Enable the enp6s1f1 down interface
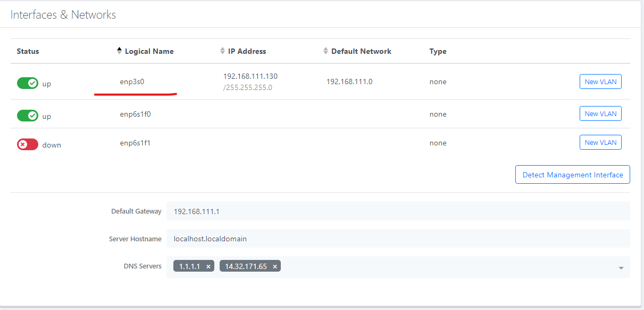This screenshot has height=310, width=644. (x=28, y=144)
